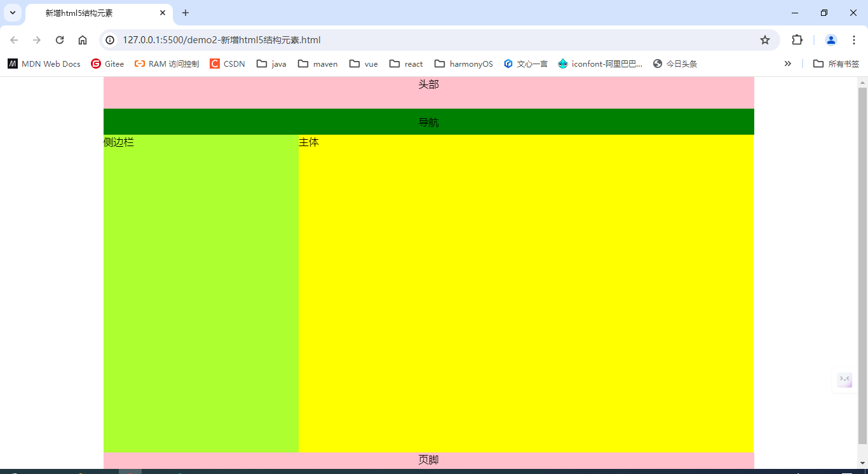Go back to previous page
The width and height of the screenshot is (868, 474).
point(14,40)
